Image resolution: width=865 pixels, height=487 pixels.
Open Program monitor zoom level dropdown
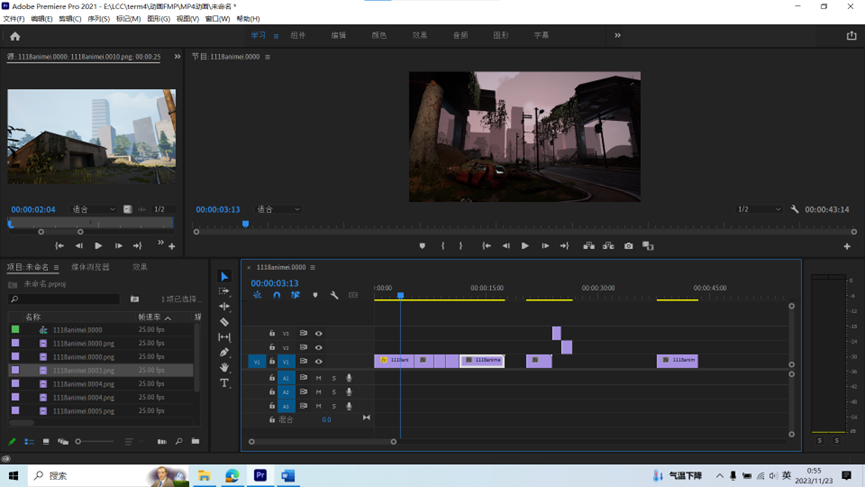click(278, 209)
